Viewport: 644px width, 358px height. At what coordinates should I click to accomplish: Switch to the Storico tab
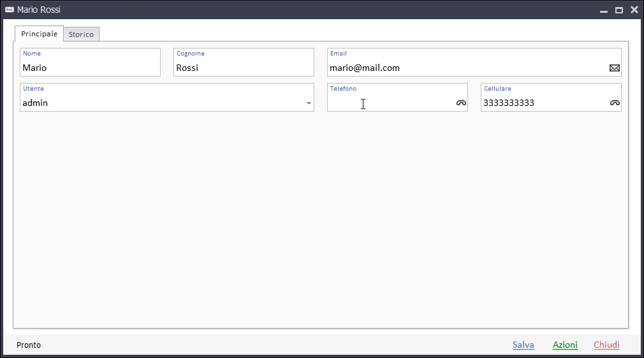pyautogui.click(x=81, y=34)
